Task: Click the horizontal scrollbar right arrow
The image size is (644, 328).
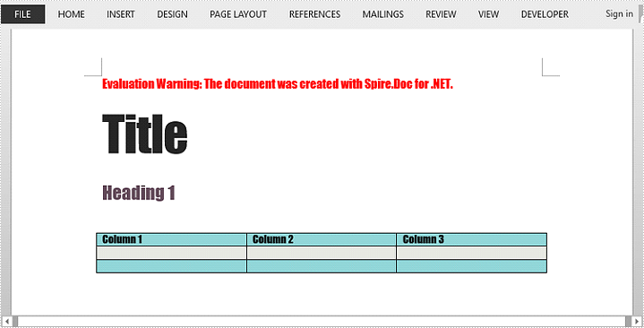Action: 636,321
